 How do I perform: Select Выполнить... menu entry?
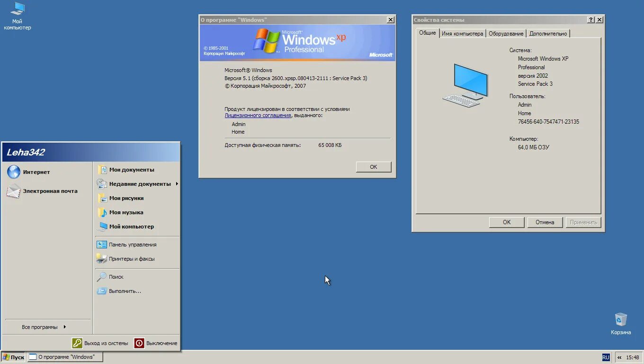click(x=137, y=291)
